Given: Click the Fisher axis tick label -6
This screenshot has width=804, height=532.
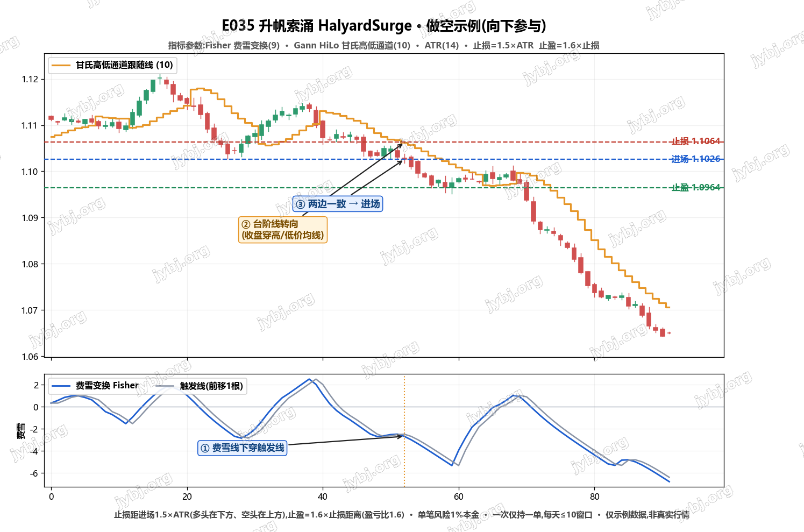Looking at the screenshot, I should pyautogui.click(x=34, y=473).
